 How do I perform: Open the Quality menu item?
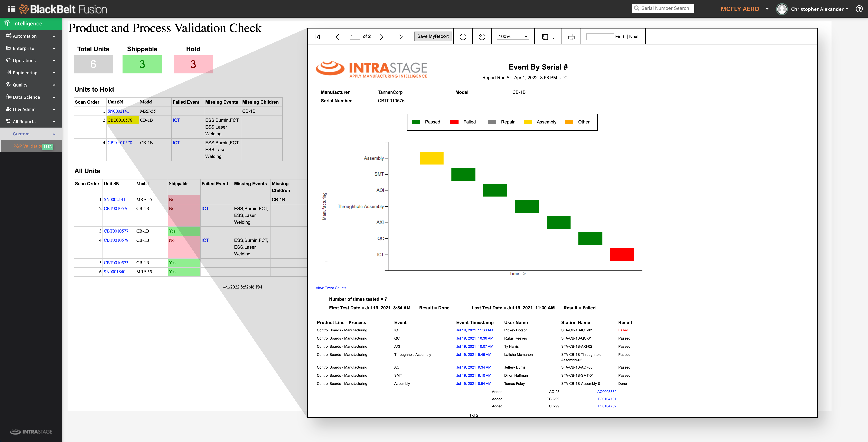(x=31, y=85)
